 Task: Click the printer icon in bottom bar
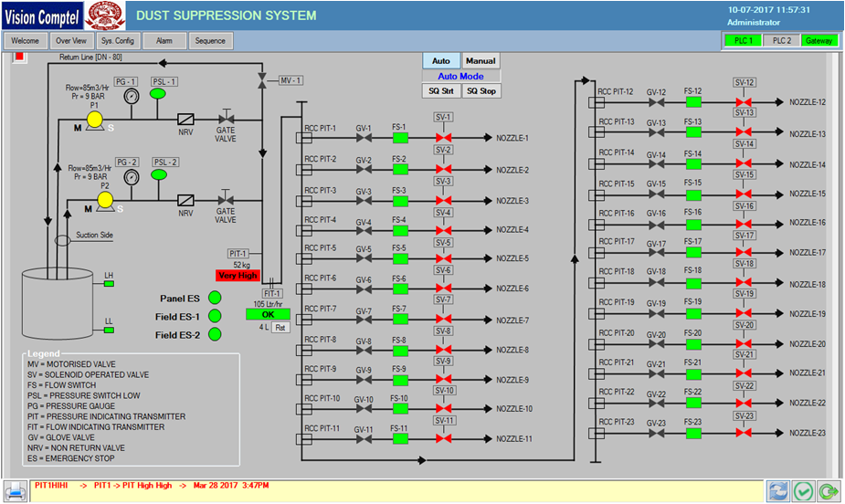point(16,490)
